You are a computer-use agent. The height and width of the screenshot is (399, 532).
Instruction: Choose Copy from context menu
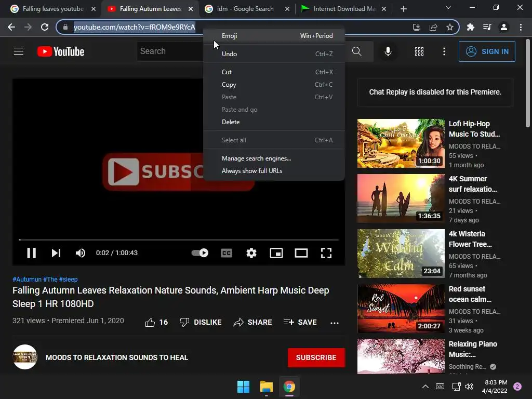(274, 85)
